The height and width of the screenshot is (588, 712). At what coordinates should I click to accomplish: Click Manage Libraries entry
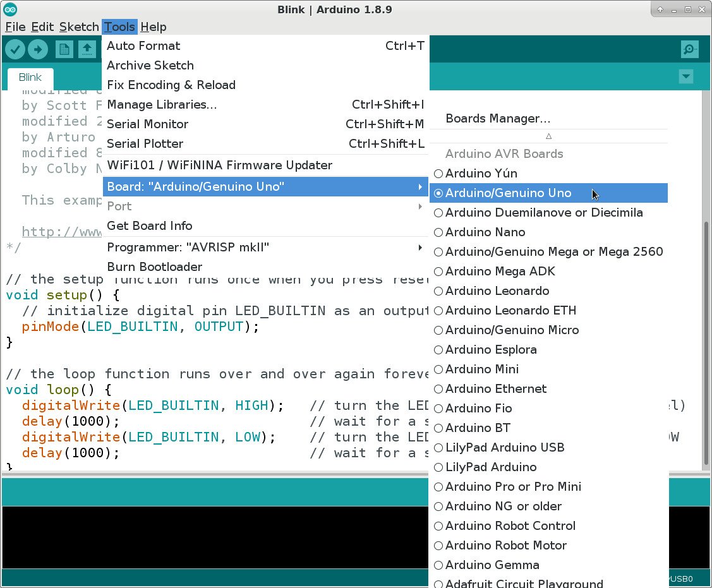tap(265, 104)
